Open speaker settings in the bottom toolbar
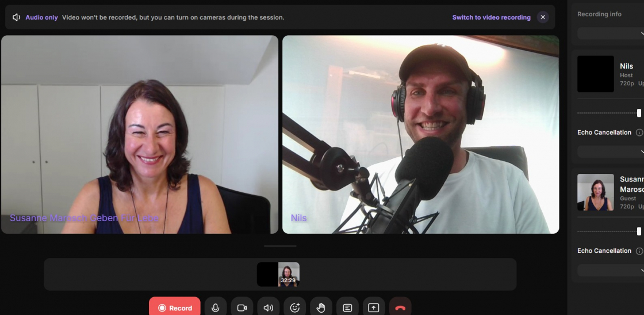The width and height of the screenshot is (644, 315). 268,308
